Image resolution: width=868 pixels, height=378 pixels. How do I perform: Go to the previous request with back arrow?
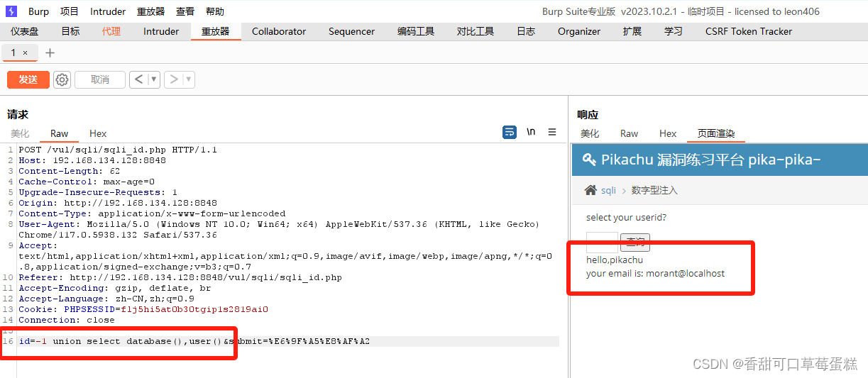point(138,79)
